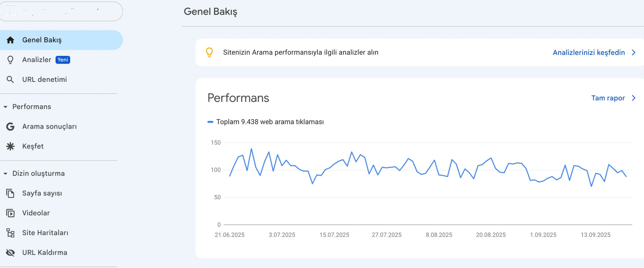
Task: Click the Sayfa sayısı pages icon
Action: pos(10,193)
